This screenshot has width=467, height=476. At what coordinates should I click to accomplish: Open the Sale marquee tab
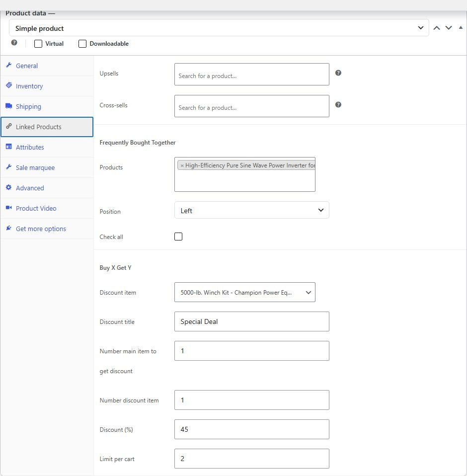(x=47, y=167)
